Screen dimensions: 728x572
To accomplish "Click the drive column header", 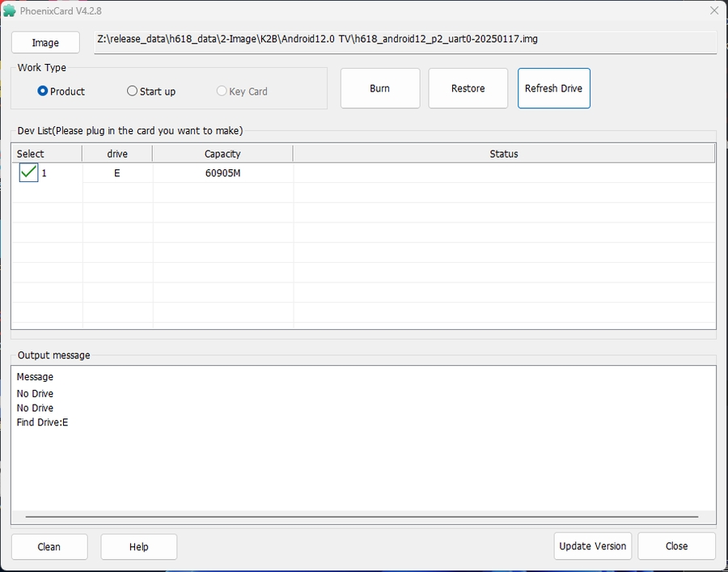I will pyautogui.click(x=117, y=154).
